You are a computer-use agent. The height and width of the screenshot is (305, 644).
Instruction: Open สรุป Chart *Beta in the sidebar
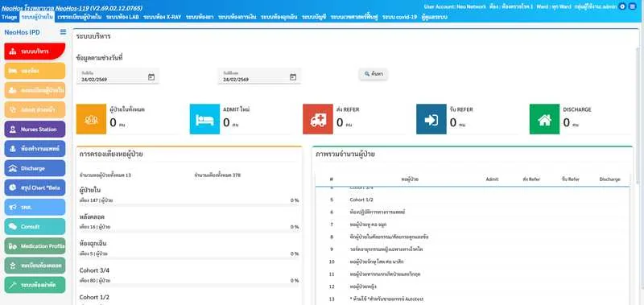pos(35,188)
